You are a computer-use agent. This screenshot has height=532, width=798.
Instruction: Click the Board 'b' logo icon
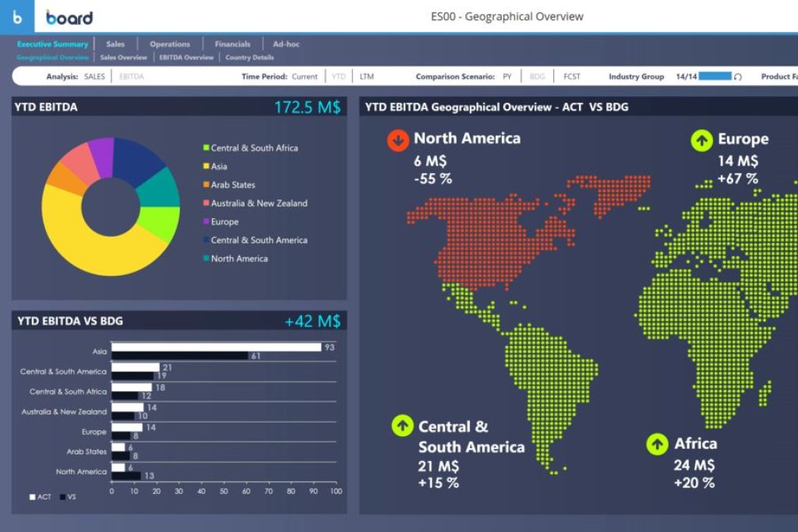coord(17,17)
